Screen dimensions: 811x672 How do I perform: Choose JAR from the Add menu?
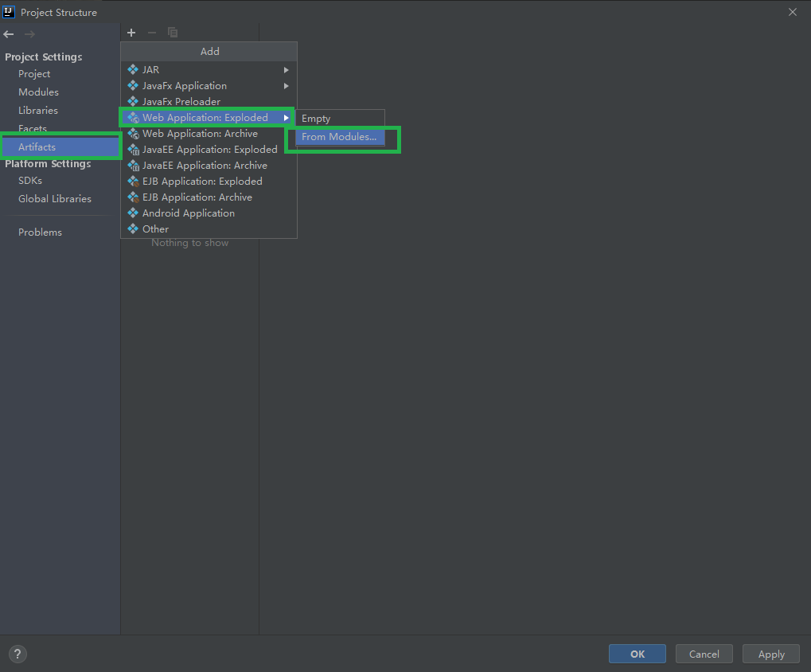tap(209, 69)
